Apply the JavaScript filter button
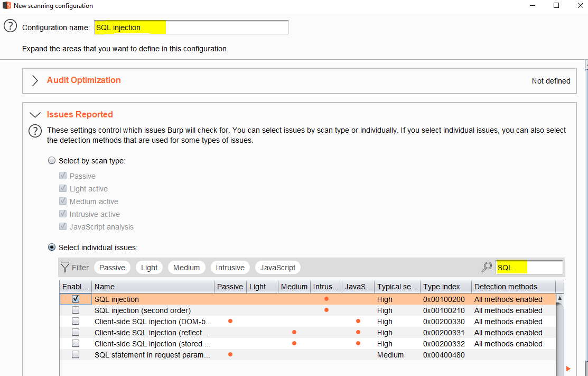This screenshot has height=376, width=588. 278,268
